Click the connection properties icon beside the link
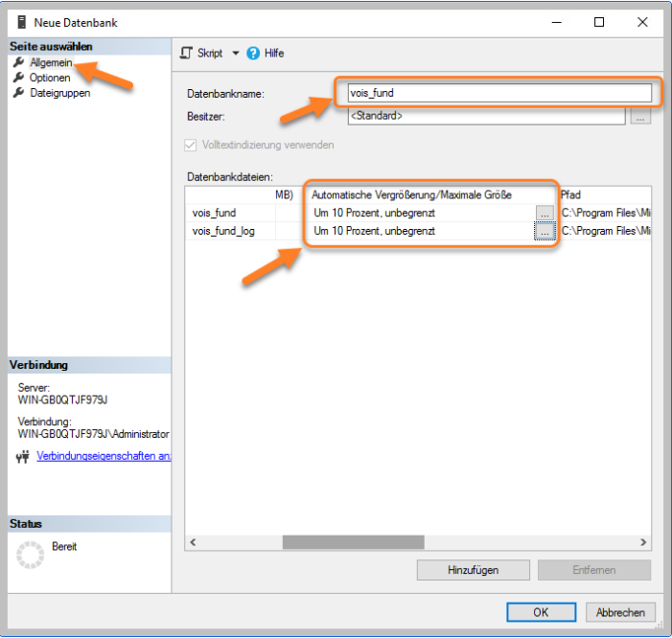The width and height of the screenshot is (672, 638). [x=23, y=456]
